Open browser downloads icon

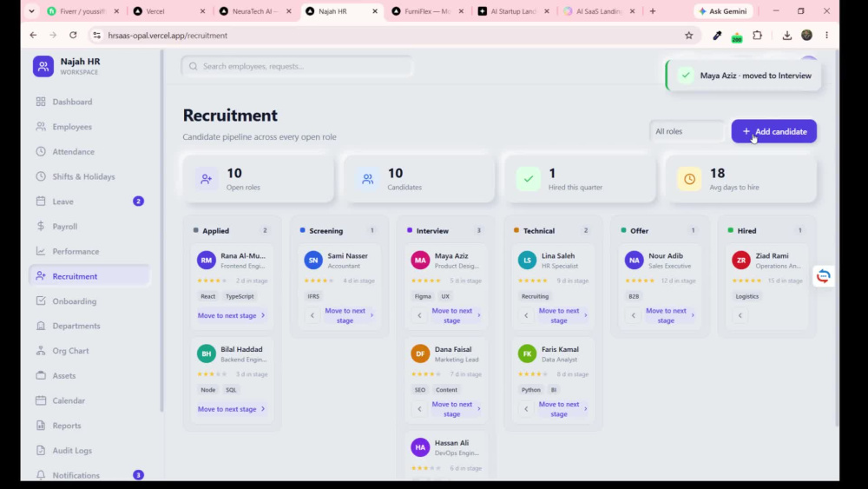(x=786, y=36)
